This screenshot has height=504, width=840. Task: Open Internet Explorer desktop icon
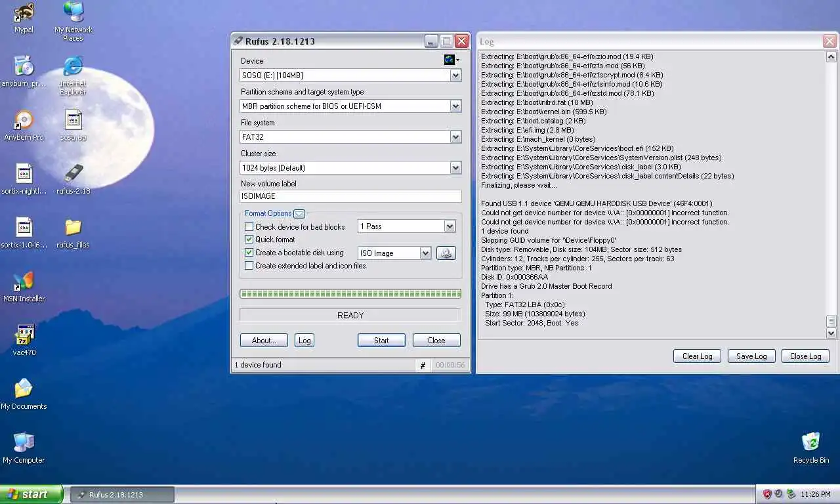pos(73,75)
